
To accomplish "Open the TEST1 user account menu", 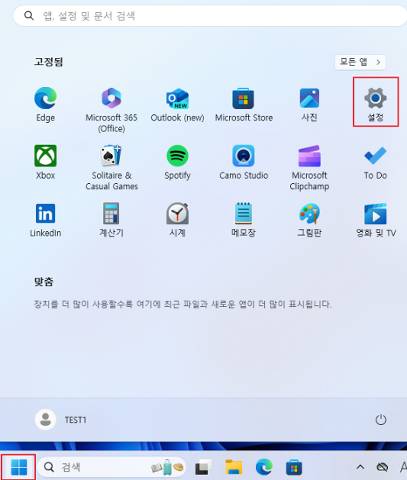I will pyautogui.click(x=61, y=420).
